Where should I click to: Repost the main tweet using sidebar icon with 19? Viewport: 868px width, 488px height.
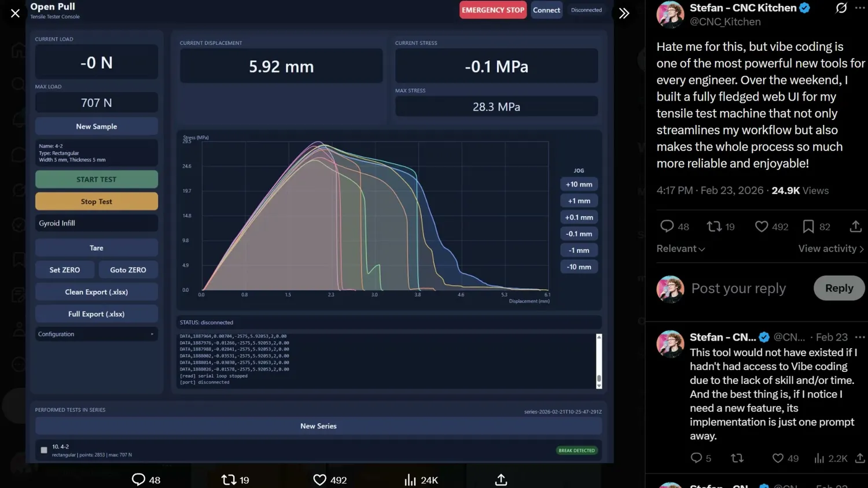[714, 227]
